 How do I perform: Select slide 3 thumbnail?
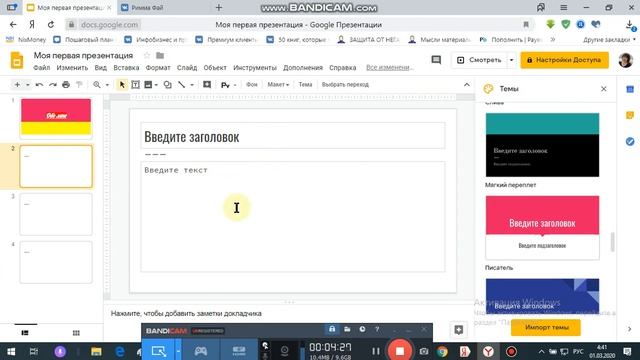[56, 214]
